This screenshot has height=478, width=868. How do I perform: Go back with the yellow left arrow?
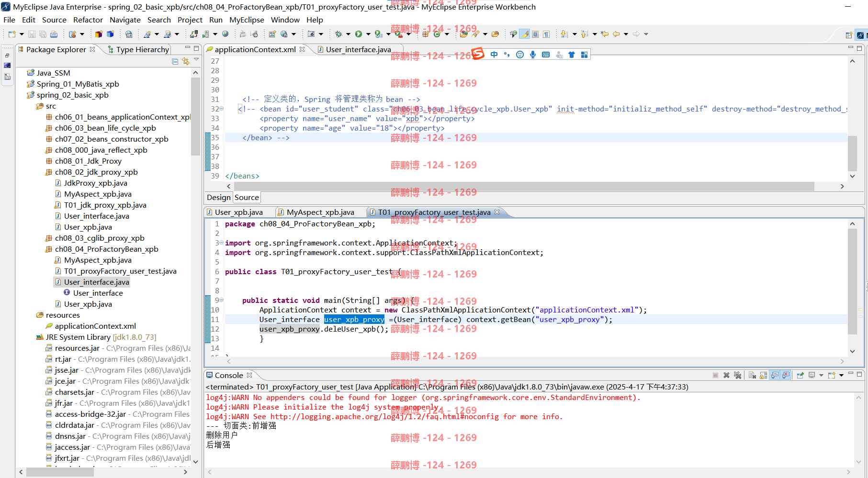point(616,34)
